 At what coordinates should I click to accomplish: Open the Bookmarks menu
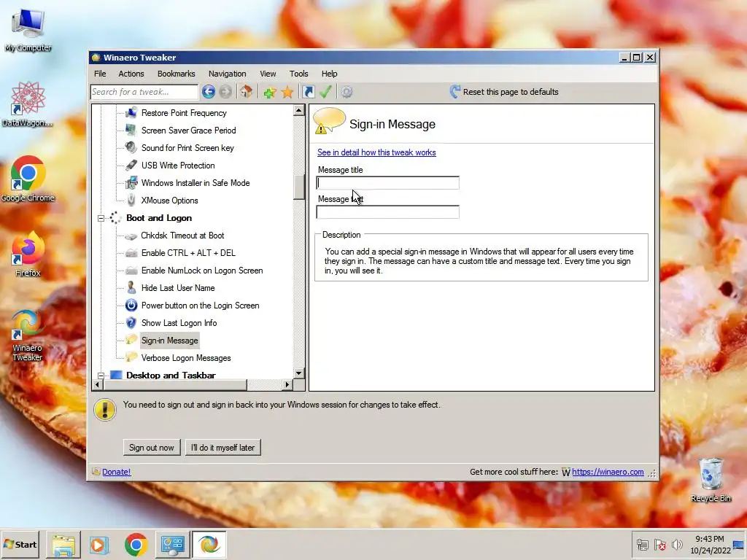(x=177, y=74)
